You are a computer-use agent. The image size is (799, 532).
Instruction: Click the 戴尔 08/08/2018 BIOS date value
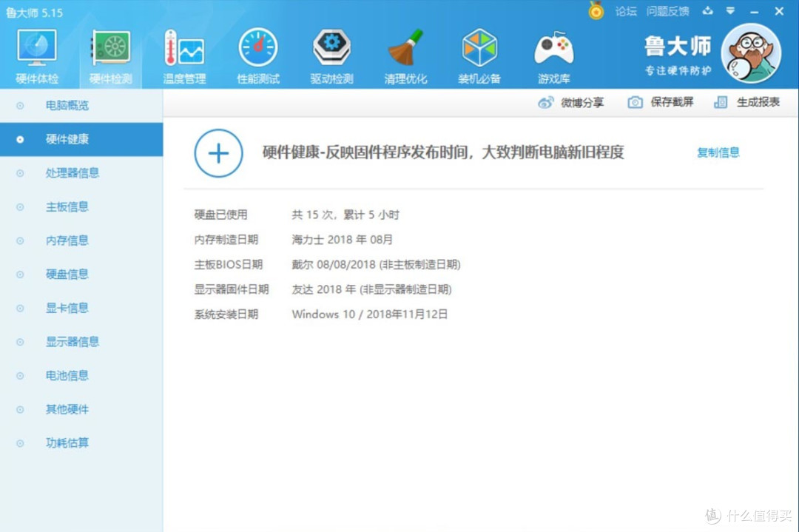pyautogui.click(x=376, y=264)
